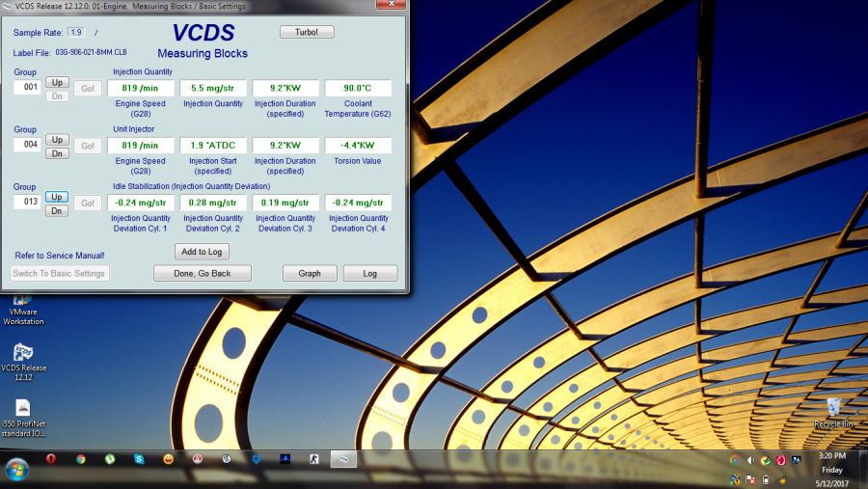Click Add to Log button
Image resolution: width=868 pixels, height=489 pixels.
pos(203,252)
